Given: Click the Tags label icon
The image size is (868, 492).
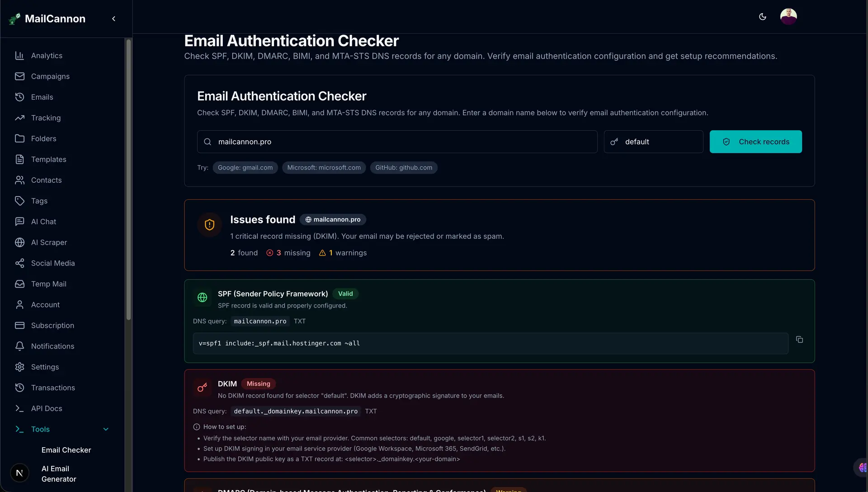Looking at the screenshot, I should [x=19, y=201].
